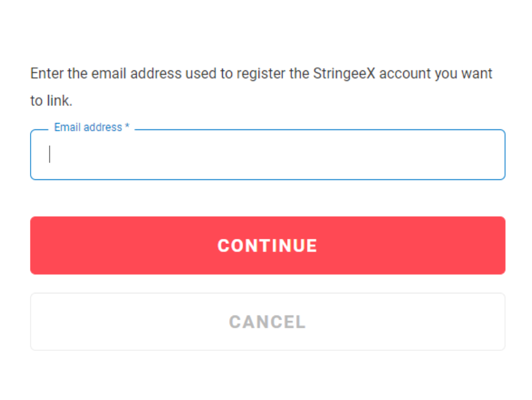The width and height of the screenshot is (532, 400).
Task: Tap CONTINUE to link the StringeeX account
Action: click(x=268, y=245)
